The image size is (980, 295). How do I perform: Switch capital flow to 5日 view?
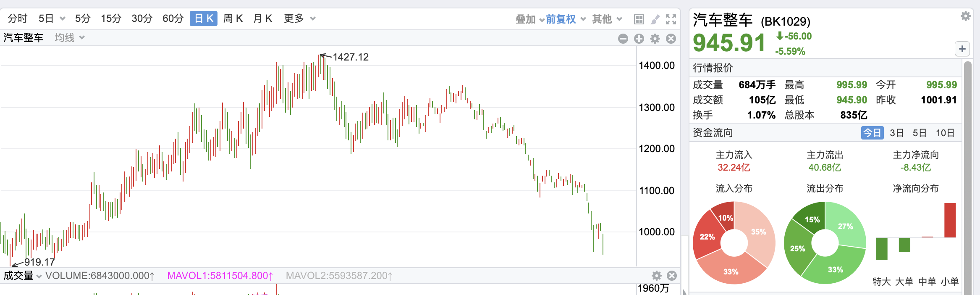[x=920, y=133]
